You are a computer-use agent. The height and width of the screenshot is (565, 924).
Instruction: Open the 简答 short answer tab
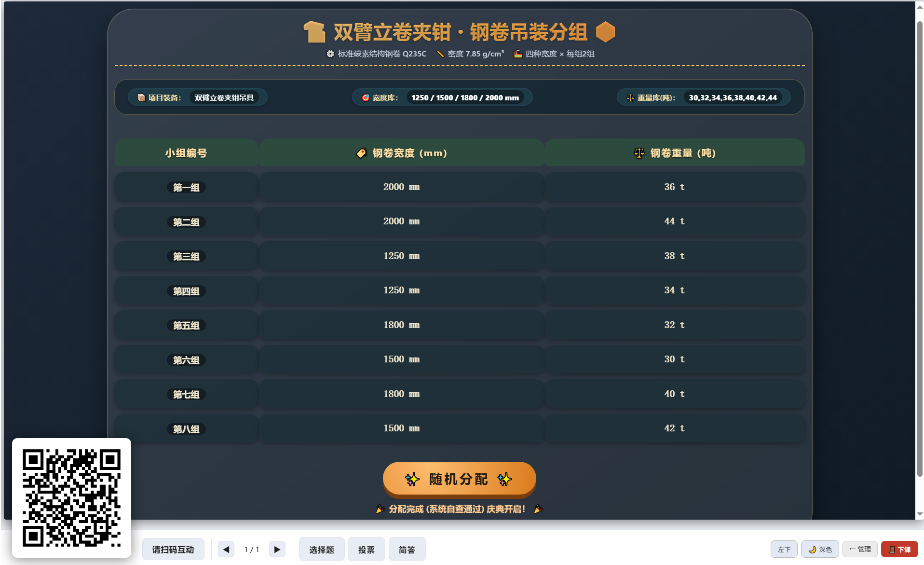coord(407,549)
